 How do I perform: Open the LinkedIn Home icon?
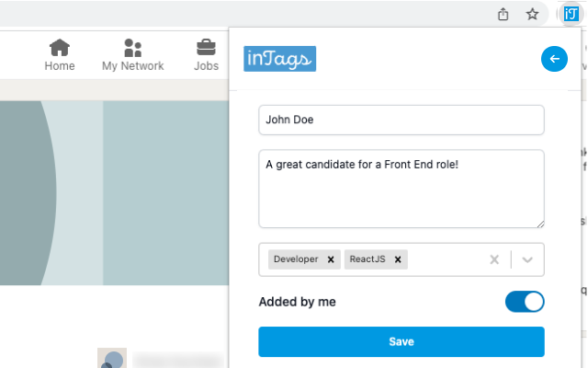[60, 48]
